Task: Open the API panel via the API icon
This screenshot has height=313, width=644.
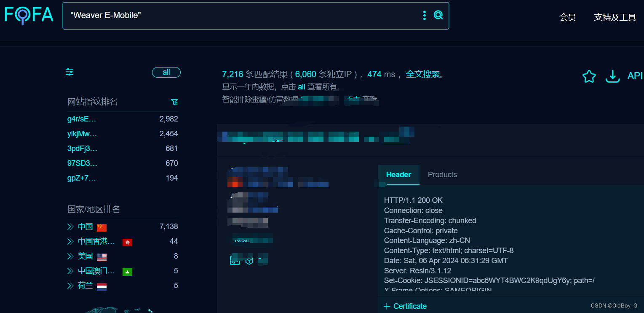Action: click(x=634, y=76)
